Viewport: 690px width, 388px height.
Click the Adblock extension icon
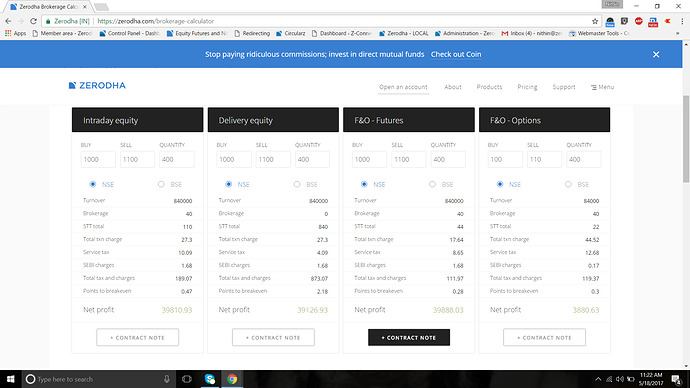(x=639, y=21)
